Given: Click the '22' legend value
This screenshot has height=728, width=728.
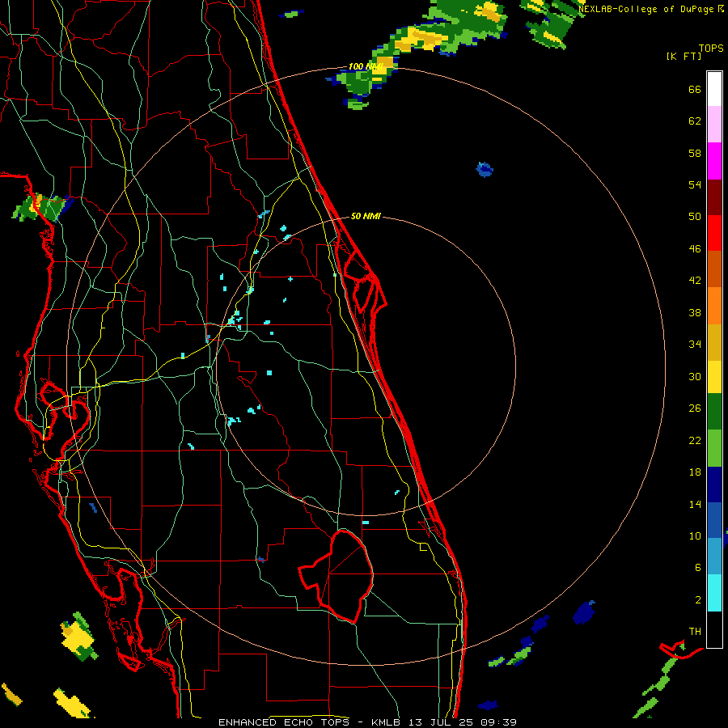Looking at the screenshot, I should (x=695, y=440).
